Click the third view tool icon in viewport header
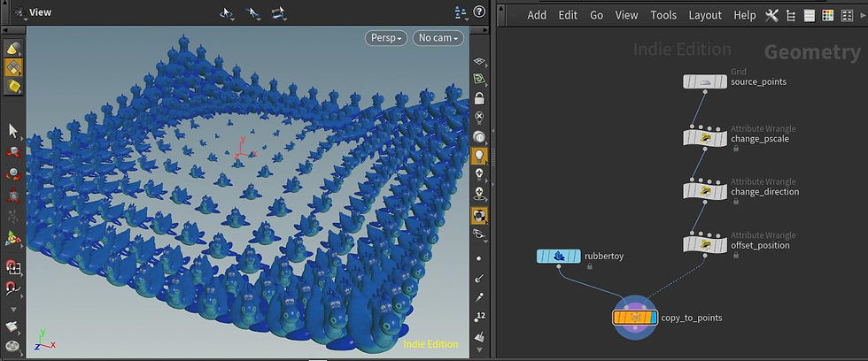868x361 pixels. point(279,12)
